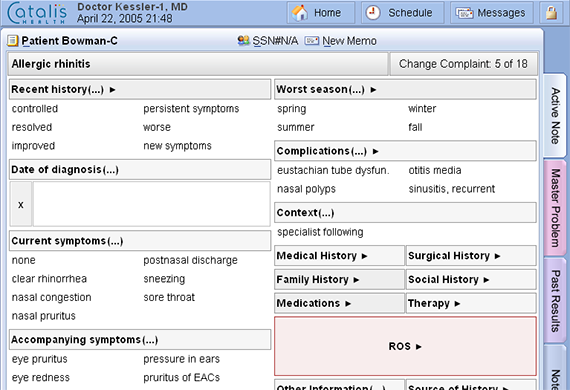The width and height of the screenshot is (570, 390).
Task: Create a New Memo
Action: [x=349, y=41]
